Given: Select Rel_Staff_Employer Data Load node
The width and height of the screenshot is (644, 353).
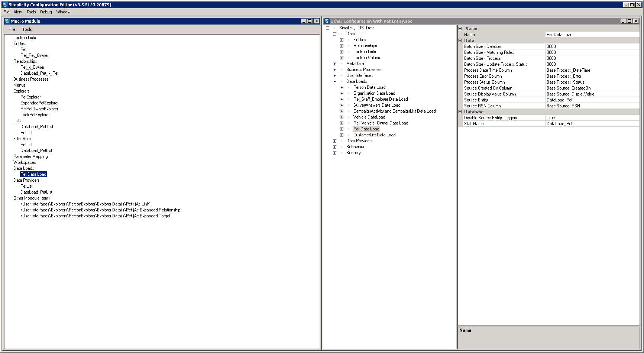Looking at the screenshot, I should click(381, 99).
